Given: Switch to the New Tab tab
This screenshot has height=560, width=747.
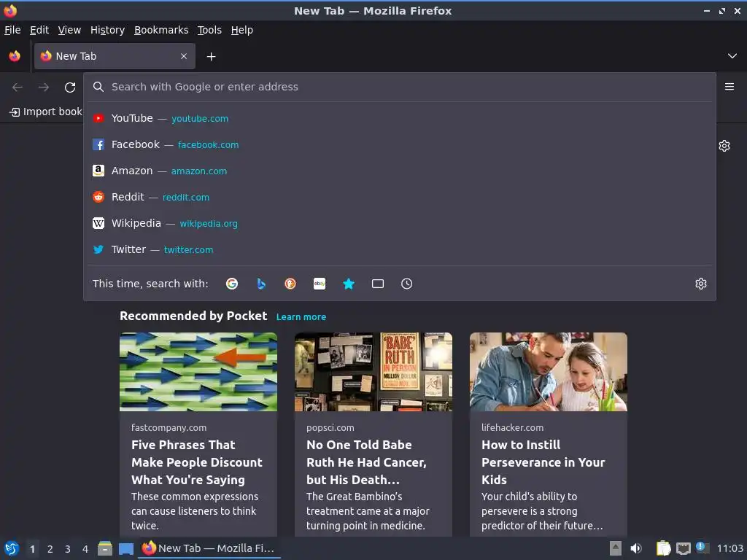Looking at the screenshot, I should [x=115, y=56].
